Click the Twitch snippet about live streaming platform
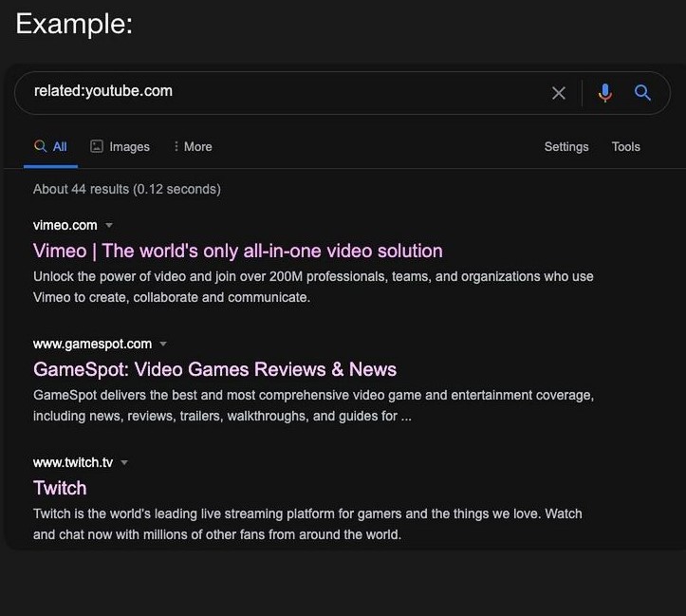 [x=307, y=524]
